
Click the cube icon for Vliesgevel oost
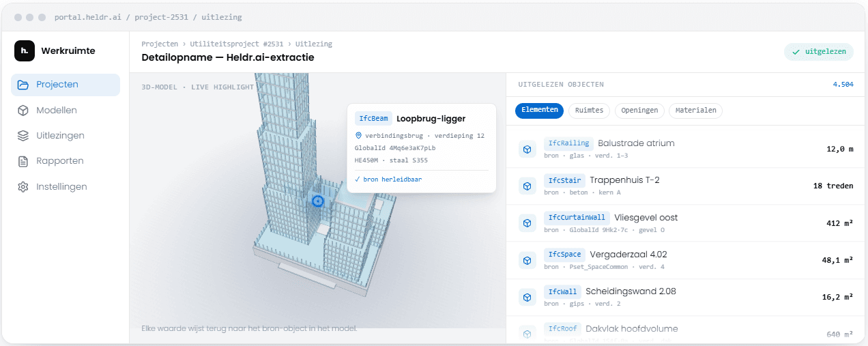[527, 222]
